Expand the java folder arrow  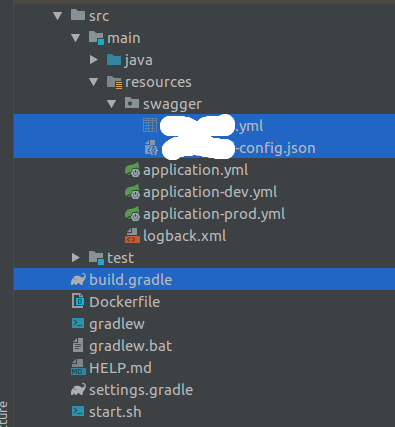pyautogui.click(x=94, y=60)
